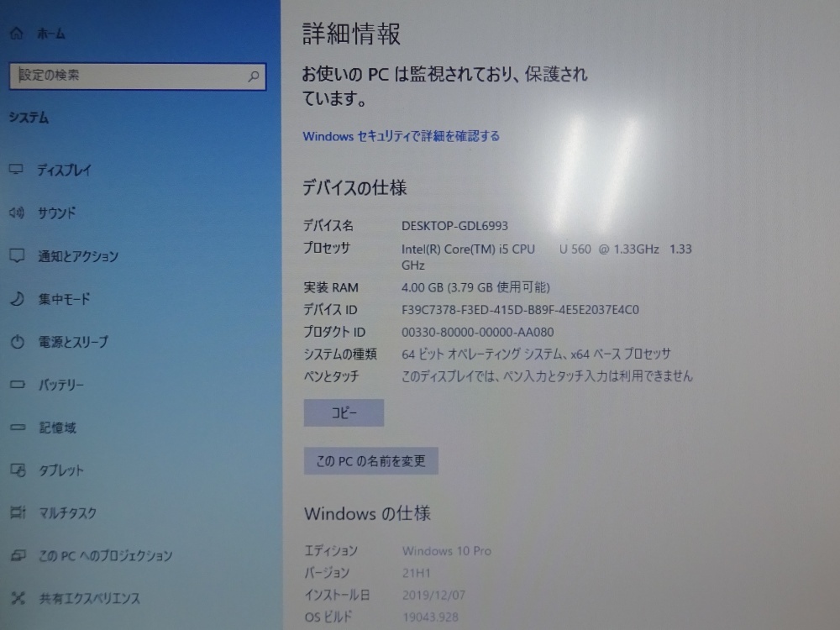Viewport: 840px width, 630px height.
Task: Open Windows セキュリティで詳細を確認する link
Action: pos(401,135)
